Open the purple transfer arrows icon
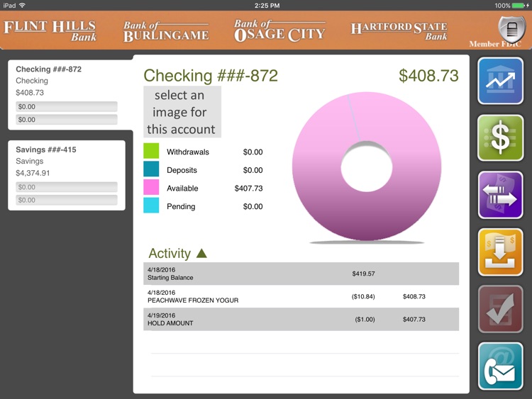Image resolution: width=532 pixels, height=399 pixels. point(500,195)
